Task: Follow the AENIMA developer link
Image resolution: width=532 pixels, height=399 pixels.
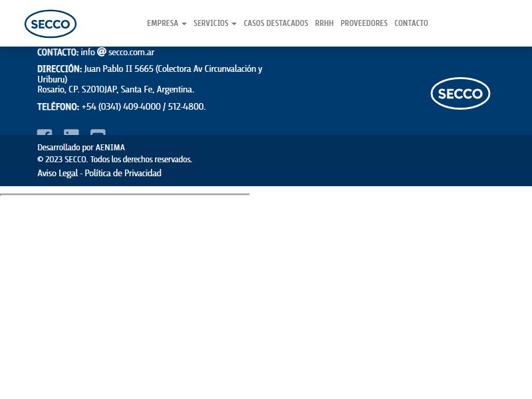Action: [x=110, y=147]
